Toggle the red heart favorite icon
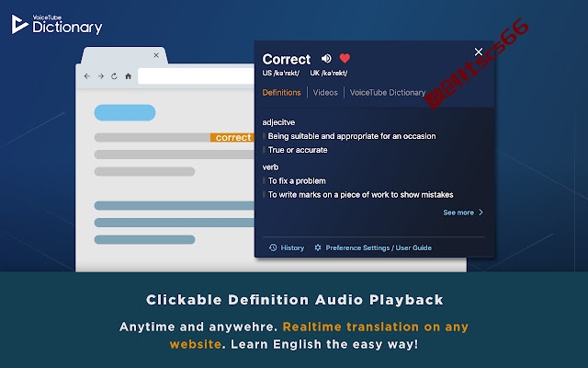The image size is (588, 368). [x=345, y=59]
